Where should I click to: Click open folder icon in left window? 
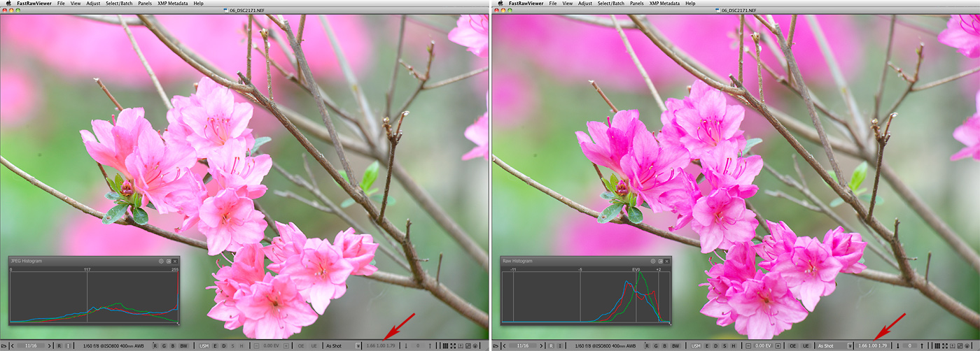pos(4,345)
